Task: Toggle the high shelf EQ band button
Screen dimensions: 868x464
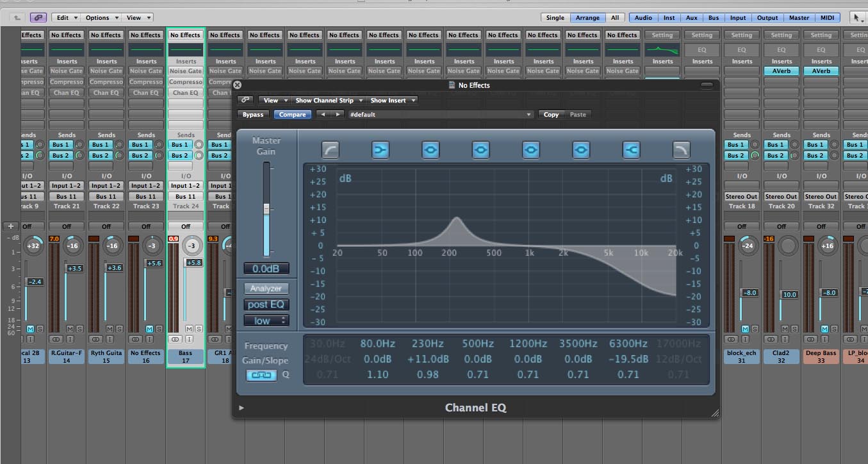Action: tap(631, 150)
